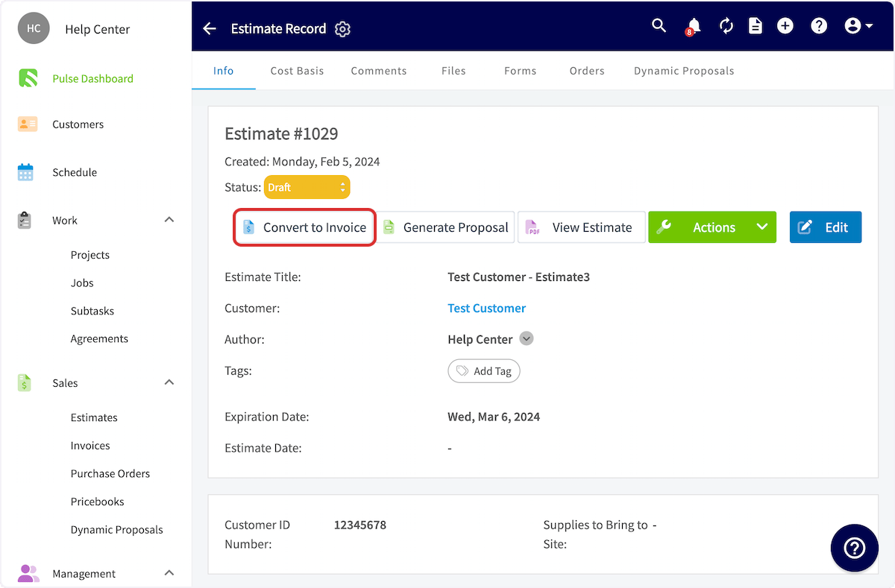Expand the Actions dropdown arrow

[x=762, y=227]
